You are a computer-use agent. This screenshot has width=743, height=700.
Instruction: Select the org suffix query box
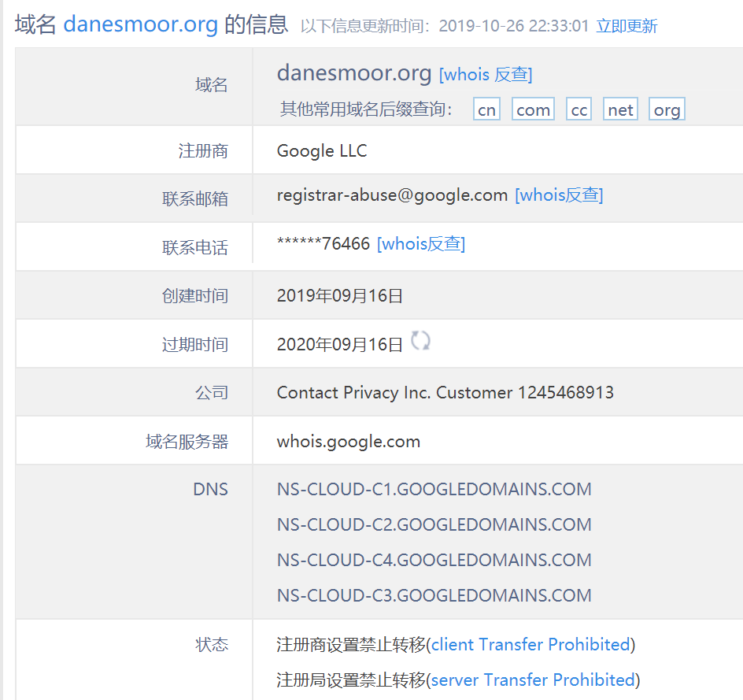[667, 109]
